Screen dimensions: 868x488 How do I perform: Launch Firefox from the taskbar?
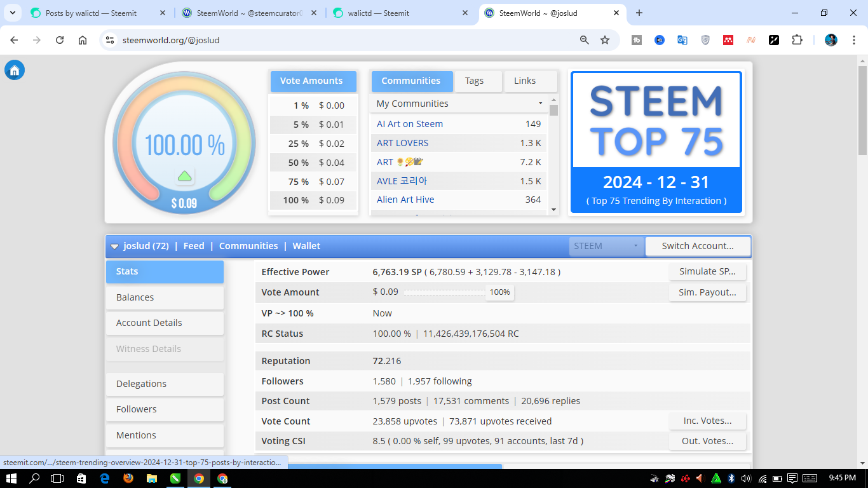point(129,478)
